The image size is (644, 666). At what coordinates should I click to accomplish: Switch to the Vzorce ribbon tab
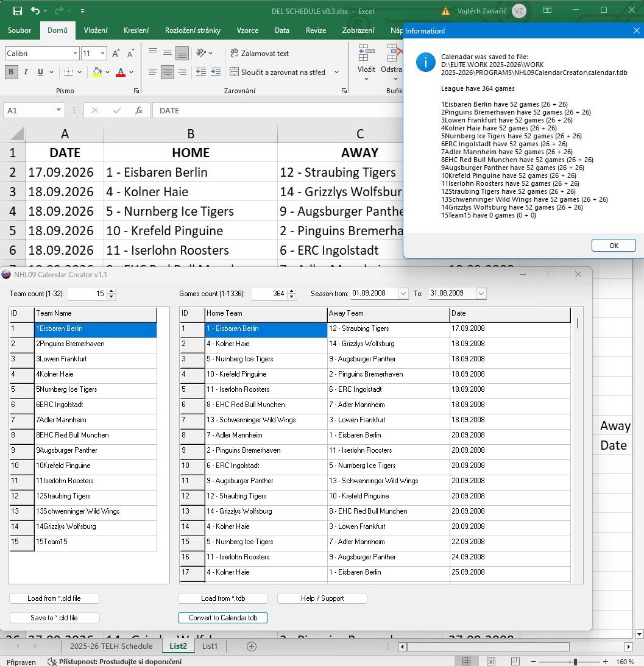pyautogui.click(x=247, y=30)
